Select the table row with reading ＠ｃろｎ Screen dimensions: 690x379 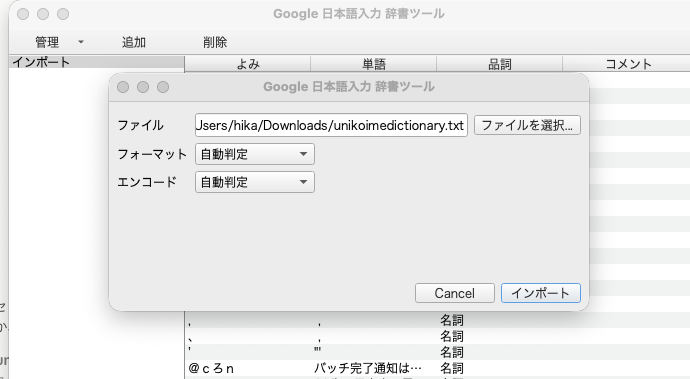(x=437, y=368)
